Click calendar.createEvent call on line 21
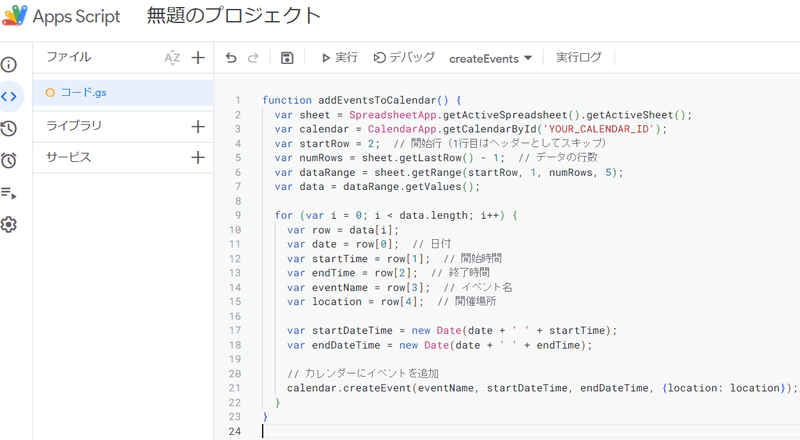 tap(349, 388)
